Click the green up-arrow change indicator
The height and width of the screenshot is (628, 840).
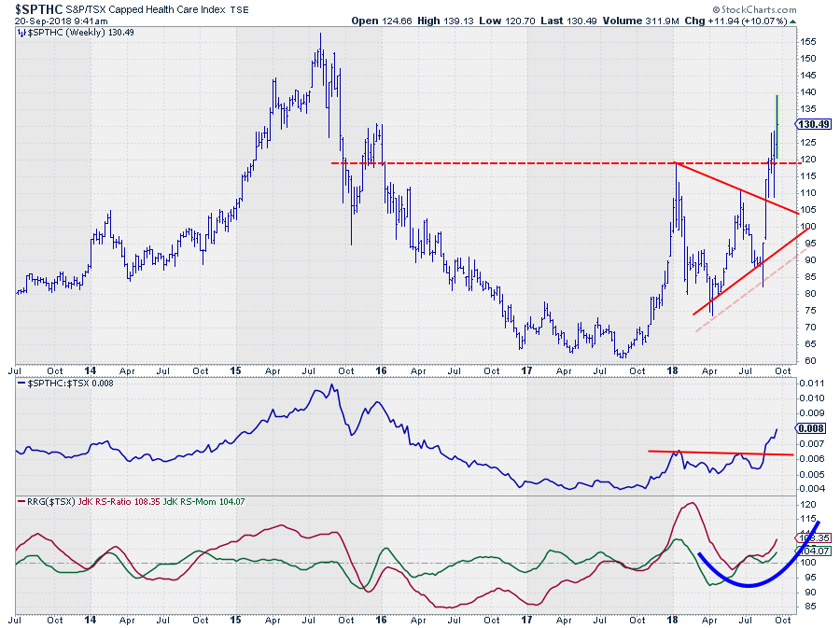pyautogui.click(x=792, y=21)
